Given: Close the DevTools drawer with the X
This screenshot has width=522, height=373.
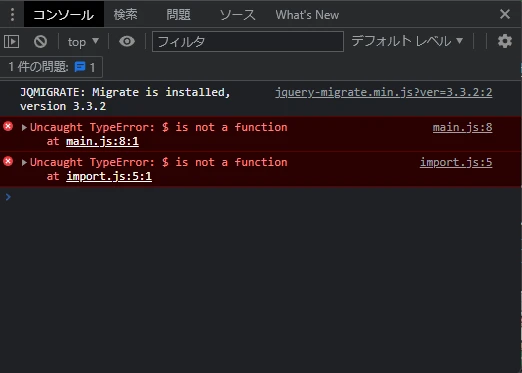Looking at the screenshot, I should [505, 14].
